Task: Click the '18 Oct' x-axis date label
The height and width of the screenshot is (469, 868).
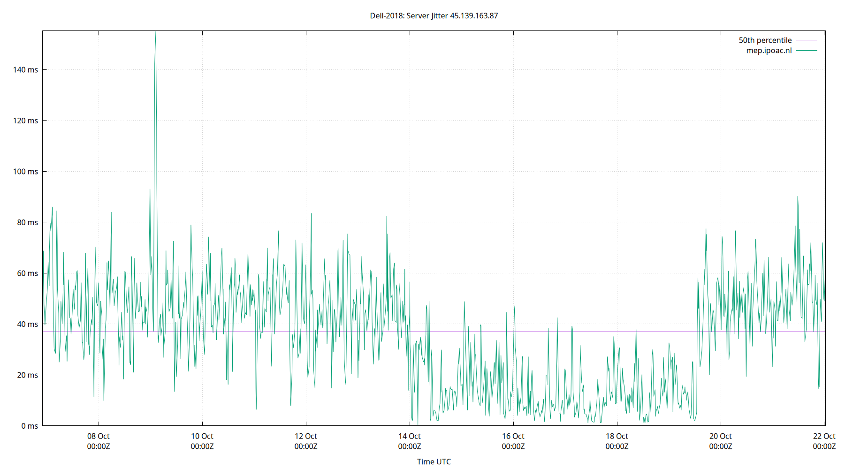Action: pyautogui.click(x=617, y=436)
